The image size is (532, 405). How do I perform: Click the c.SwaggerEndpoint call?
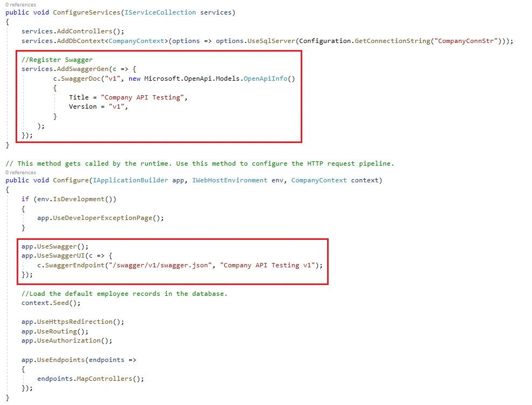click(71, 265)
